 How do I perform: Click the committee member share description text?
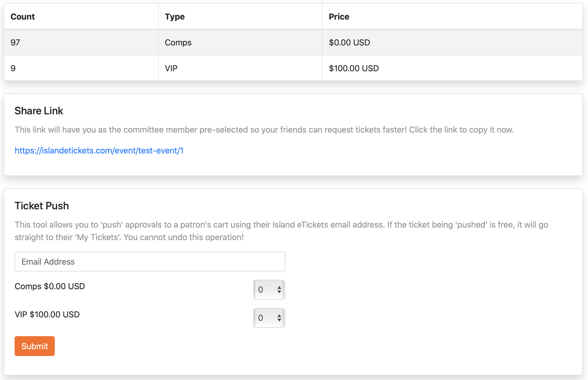click(264, 130)
